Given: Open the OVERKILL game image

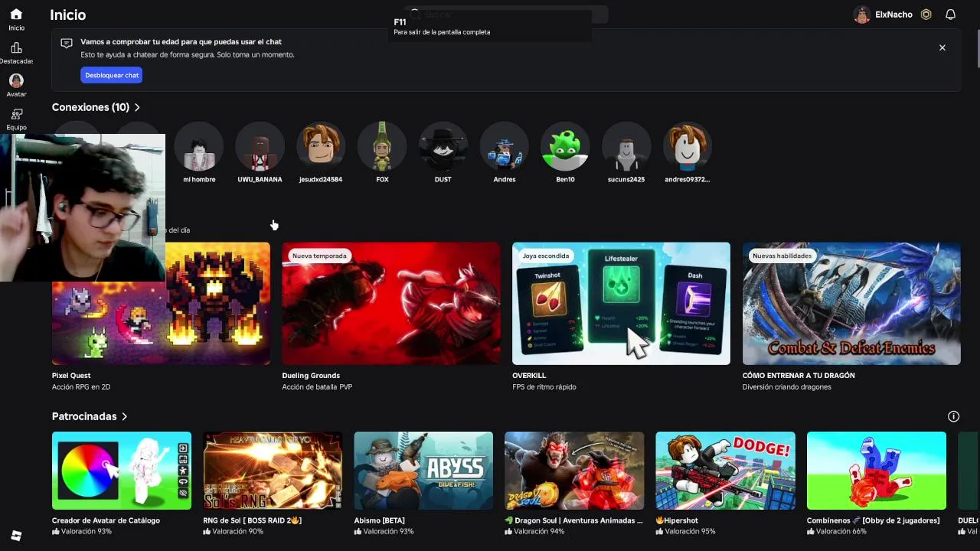Looking at the screenshot, I should (621, 304).
